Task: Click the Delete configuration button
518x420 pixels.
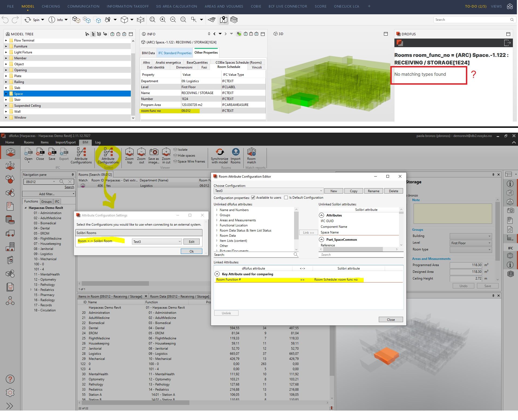Action: point(394,191)
